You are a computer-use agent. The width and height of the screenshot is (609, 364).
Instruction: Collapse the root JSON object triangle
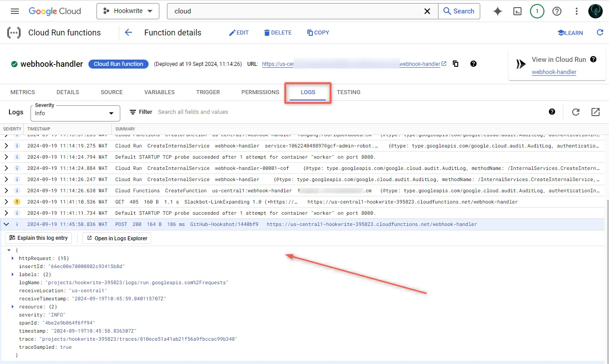click(9, 250)
